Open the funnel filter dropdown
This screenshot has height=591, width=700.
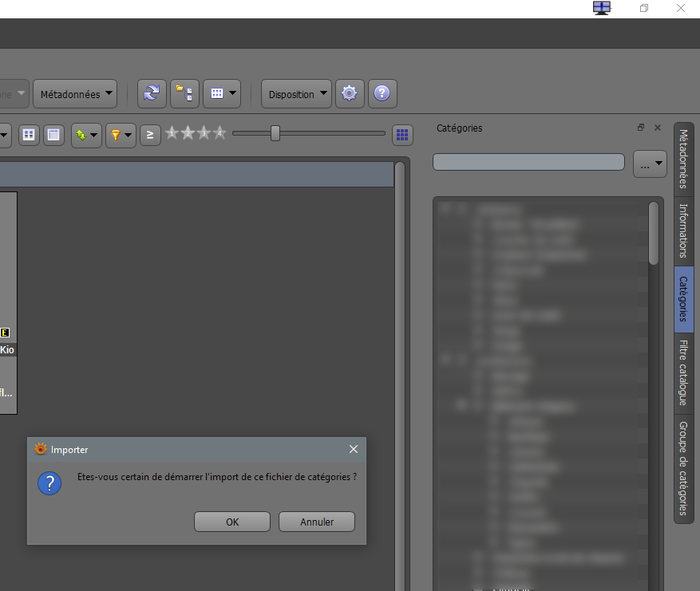click(121, 135)
